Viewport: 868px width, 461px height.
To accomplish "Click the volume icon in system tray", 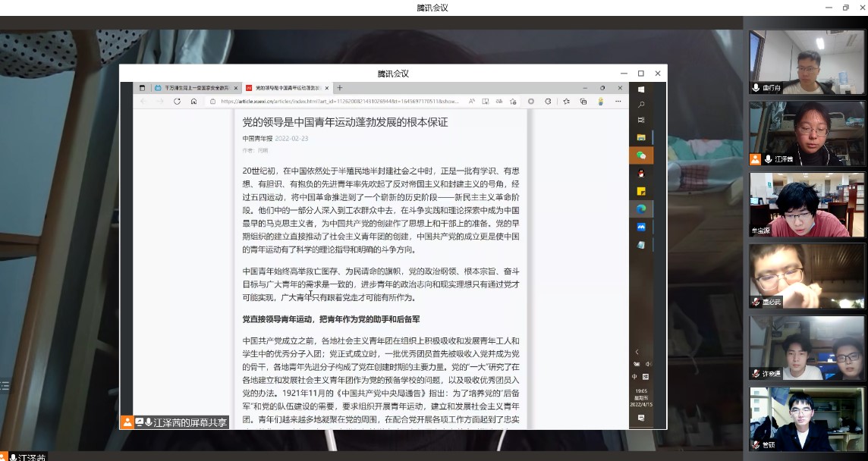I will point(647,364).
